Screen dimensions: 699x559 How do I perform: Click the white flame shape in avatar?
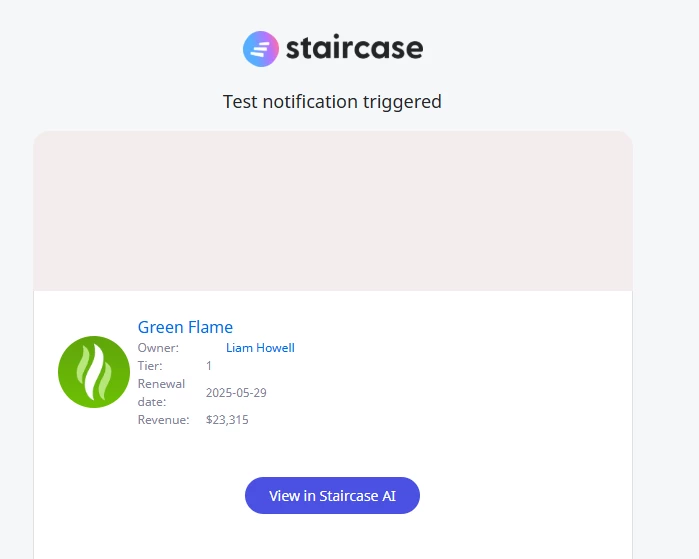pos(95,372)
